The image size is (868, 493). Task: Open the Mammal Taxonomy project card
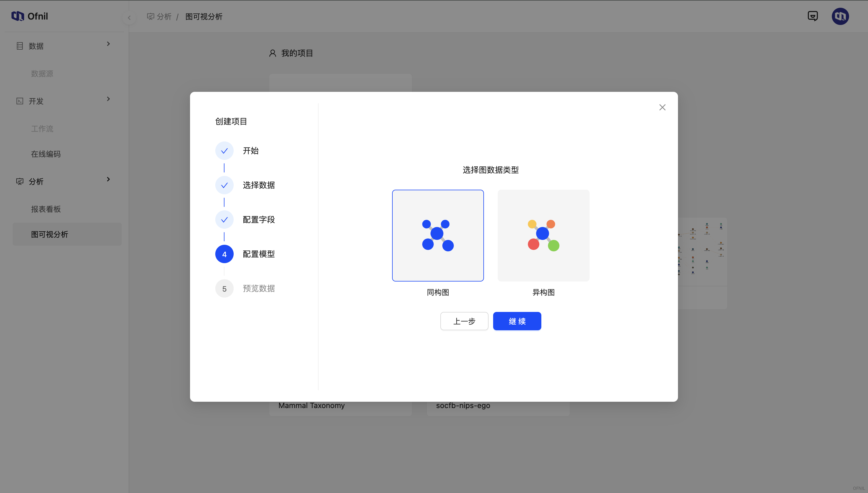point(340,409)
